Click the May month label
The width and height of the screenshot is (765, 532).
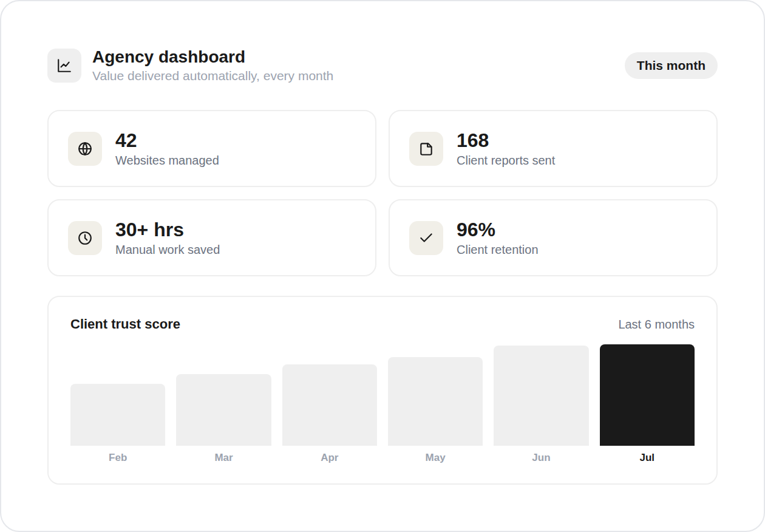(x=435, y=457)
